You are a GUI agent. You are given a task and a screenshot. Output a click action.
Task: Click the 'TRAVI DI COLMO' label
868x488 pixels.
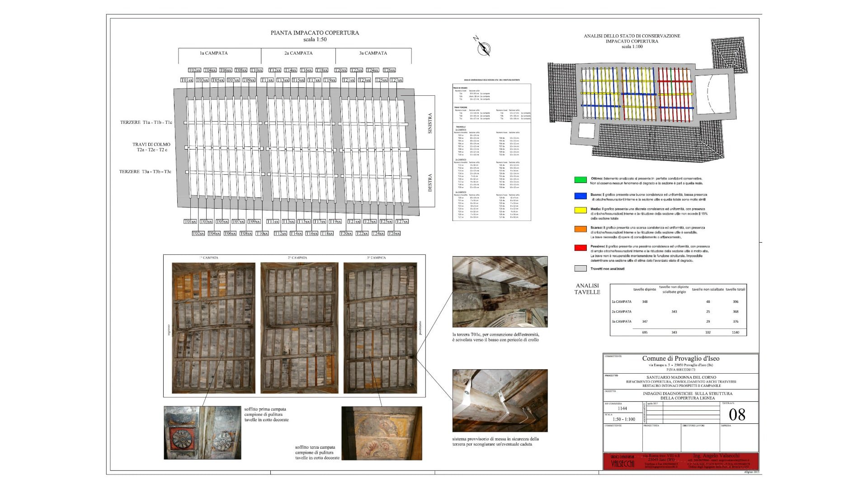(151, 145)
